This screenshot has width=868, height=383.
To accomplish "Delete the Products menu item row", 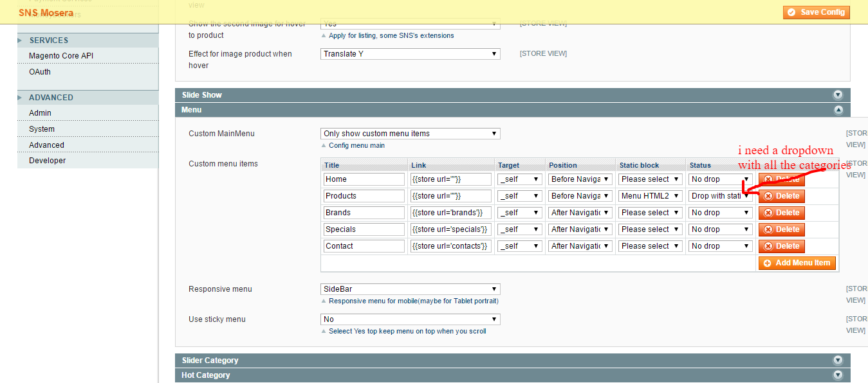I will (781, 196).
